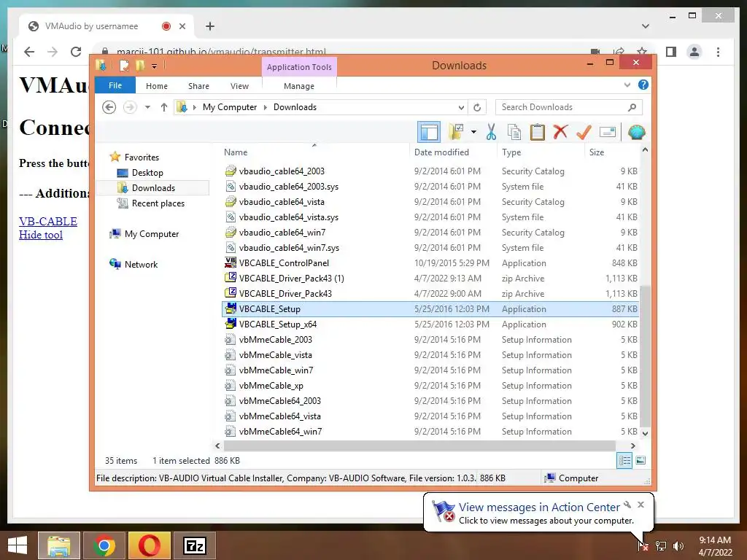This screenshot has height=560, width=747.
Task: Click the Explorer help question mark icon
Action: [643, 85]
